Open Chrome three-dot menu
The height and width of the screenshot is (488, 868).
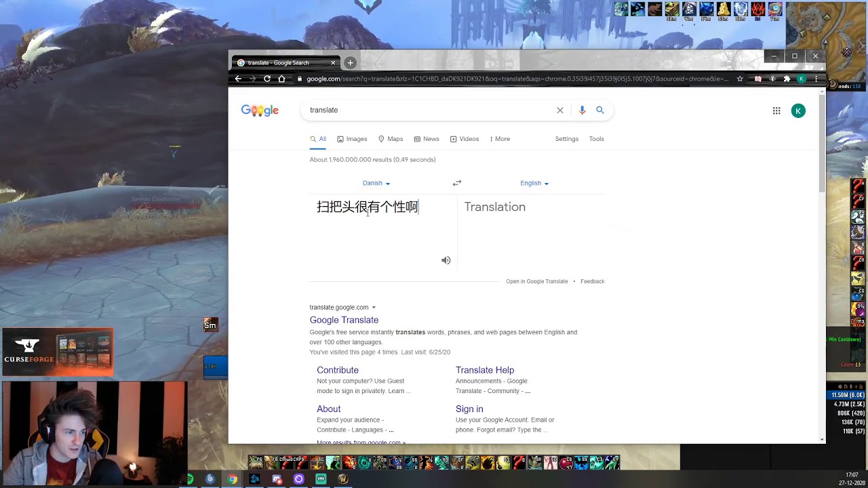tap(816, 79)
